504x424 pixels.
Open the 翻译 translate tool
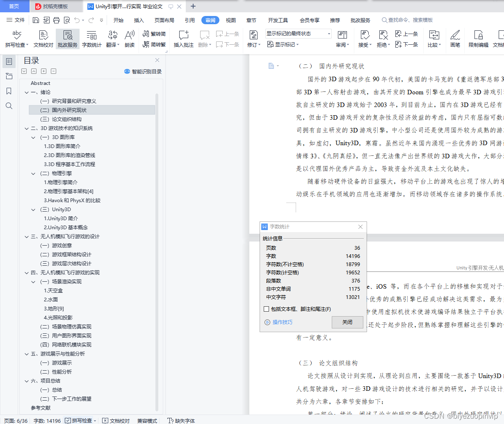pyautogui.click(x=113, y=39)
